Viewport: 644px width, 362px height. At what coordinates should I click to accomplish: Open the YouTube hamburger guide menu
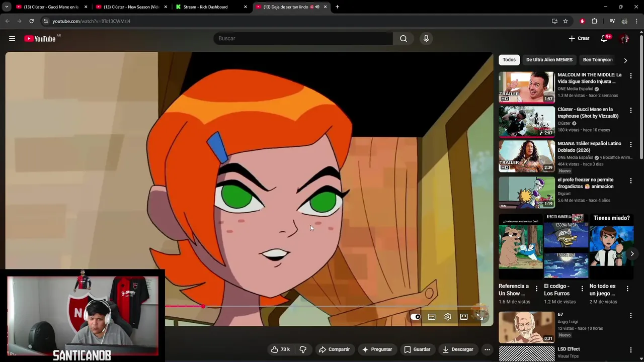coord(12,39)
